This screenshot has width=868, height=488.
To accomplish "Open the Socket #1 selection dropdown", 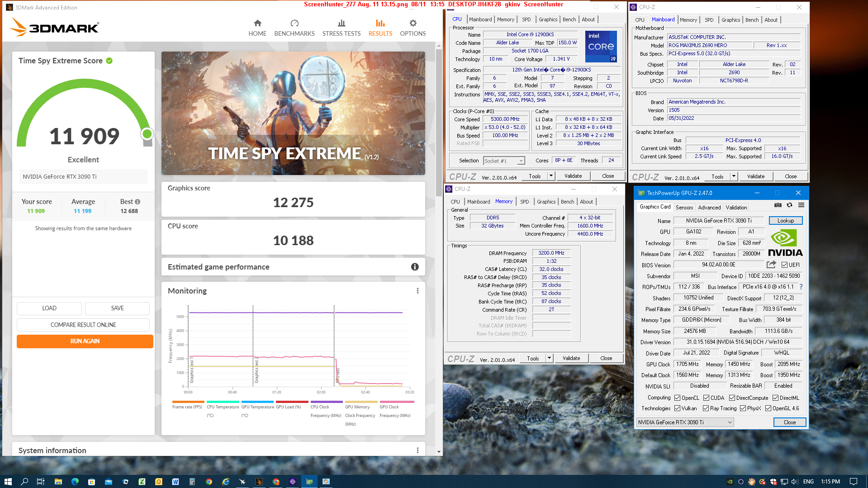I will tap(504, 161).
